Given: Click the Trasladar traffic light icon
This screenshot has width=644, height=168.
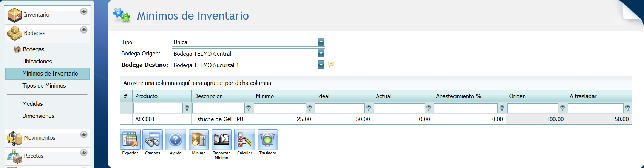Looking at the screenshot, I should tap(267, 140).
